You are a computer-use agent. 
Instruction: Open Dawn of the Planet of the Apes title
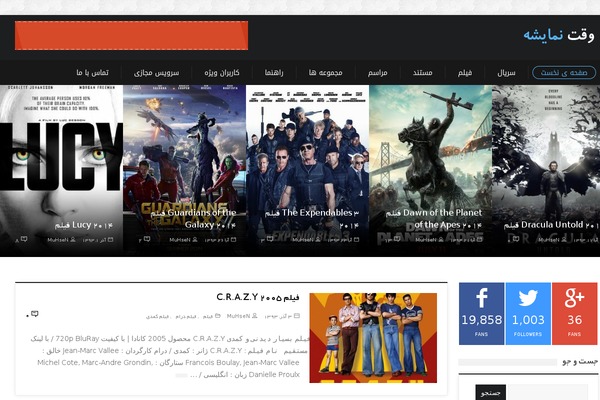click(434, 219)
